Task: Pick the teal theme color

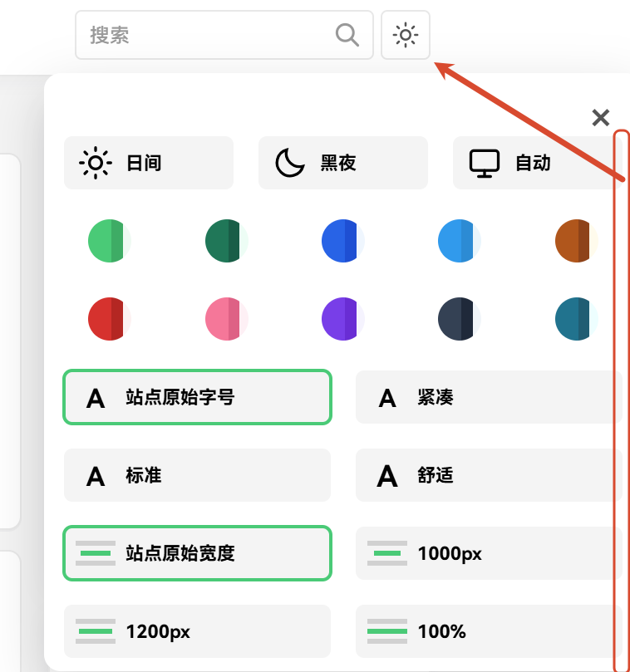Action: 577,319
